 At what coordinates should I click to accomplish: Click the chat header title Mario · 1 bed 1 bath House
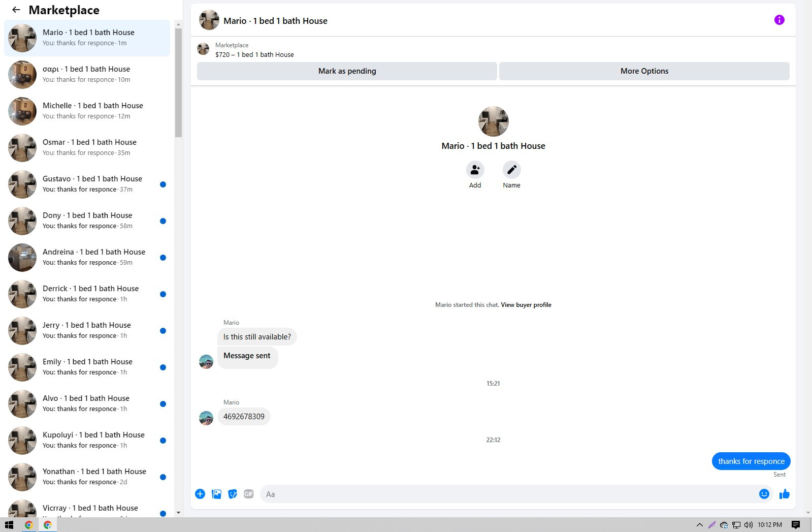point(275,21)
